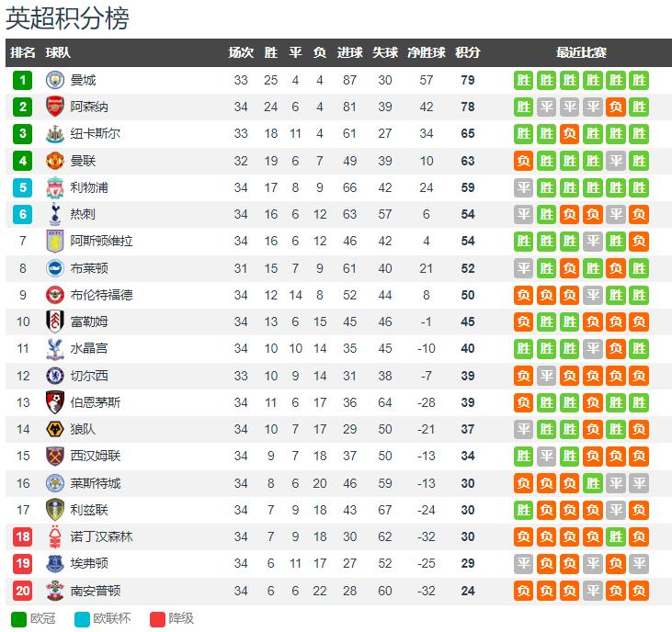672x632 pixels.
Task: Select the 最近比赛 column header
Action: coord(581,52)
